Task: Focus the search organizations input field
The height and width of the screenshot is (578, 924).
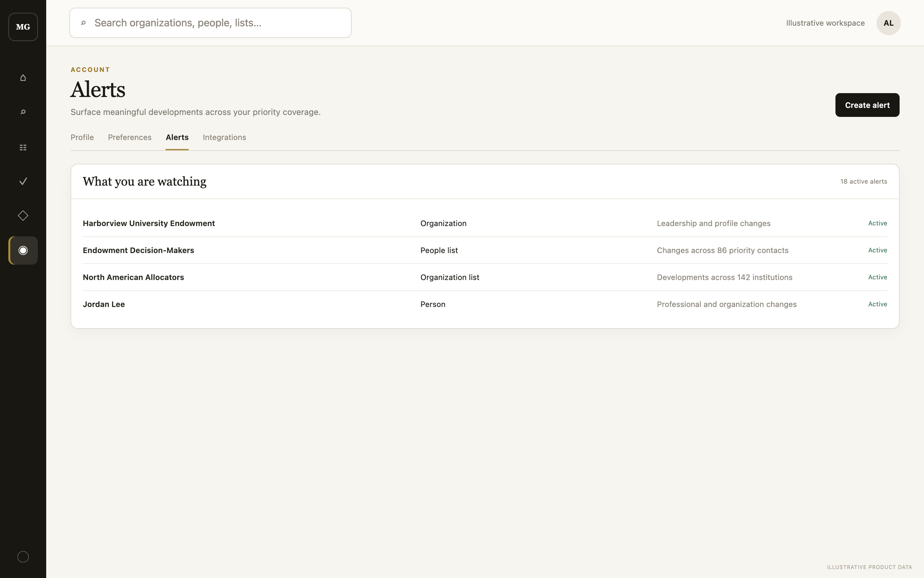Action: click(x=210, y=23)
